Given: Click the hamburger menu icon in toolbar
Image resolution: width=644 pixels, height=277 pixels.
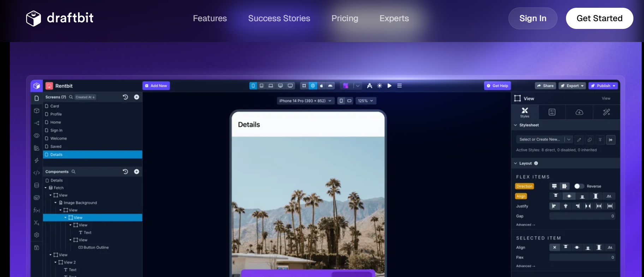Looking at the screenshot, I should click(x=400, y=86).
